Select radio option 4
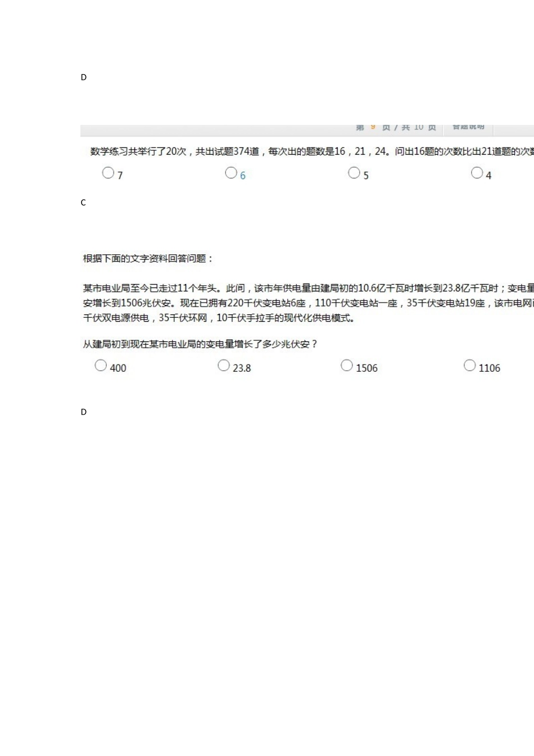 pyautogui.click(x=477, y=173)
